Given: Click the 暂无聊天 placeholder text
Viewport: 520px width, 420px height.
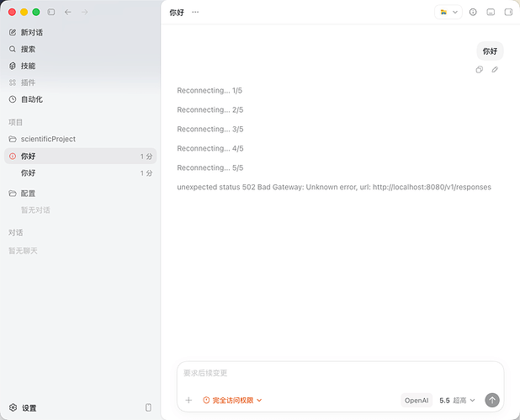Looking at the screenshot, I should pos(23,251).
